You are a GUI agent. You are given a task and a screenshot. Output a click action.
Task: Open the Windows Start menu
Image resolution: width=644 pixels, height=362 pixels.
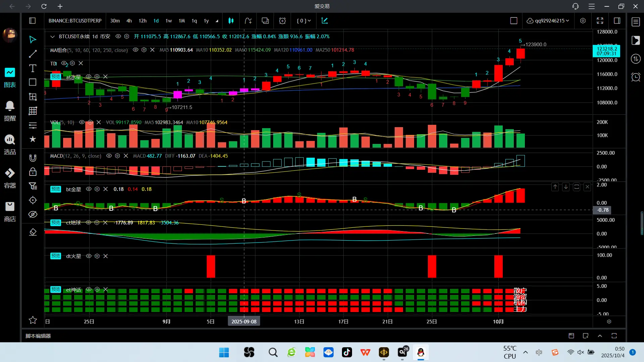click(224, 352)
